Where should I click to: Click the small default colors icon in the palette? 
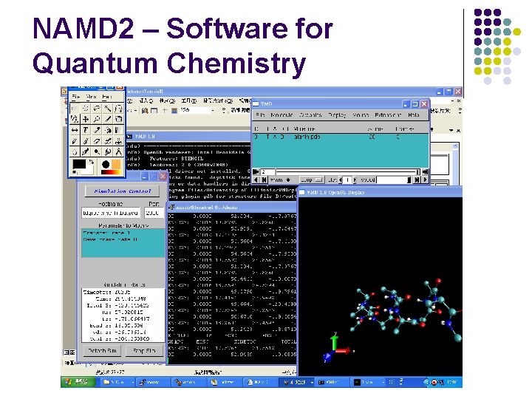pyautogui.click(x=75, y=173)
